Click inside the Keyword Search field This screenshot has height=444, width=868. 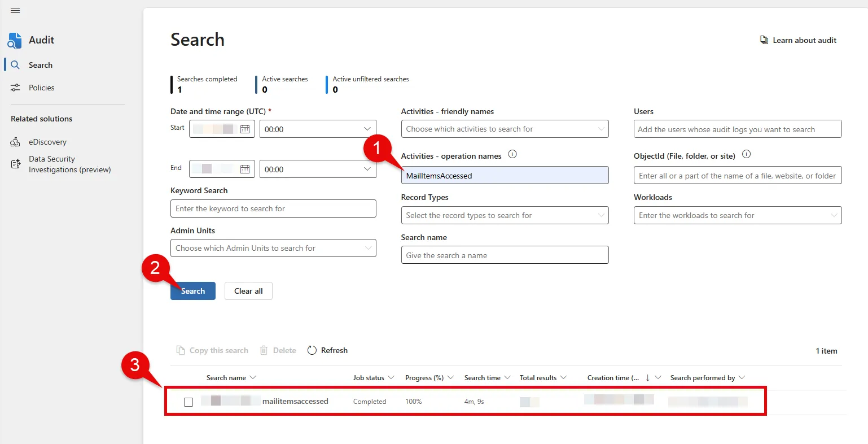tap(273, 208)
